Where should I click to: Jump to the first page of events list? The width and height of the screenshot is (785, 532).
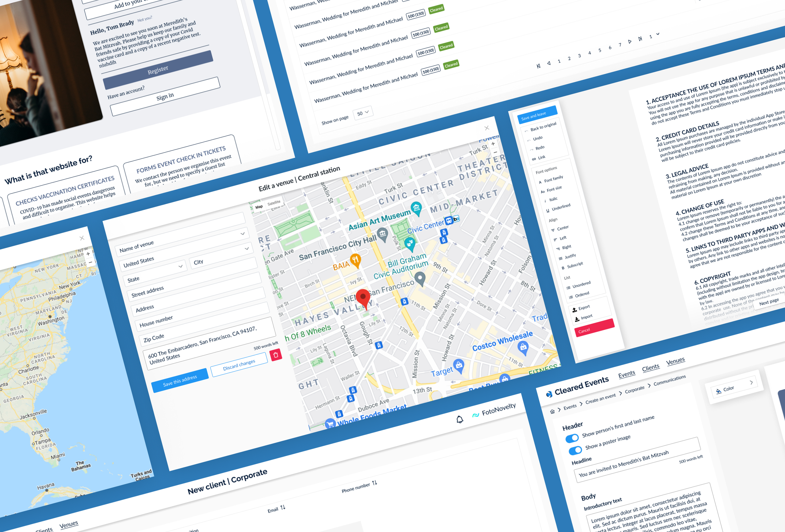coord(539,66)
